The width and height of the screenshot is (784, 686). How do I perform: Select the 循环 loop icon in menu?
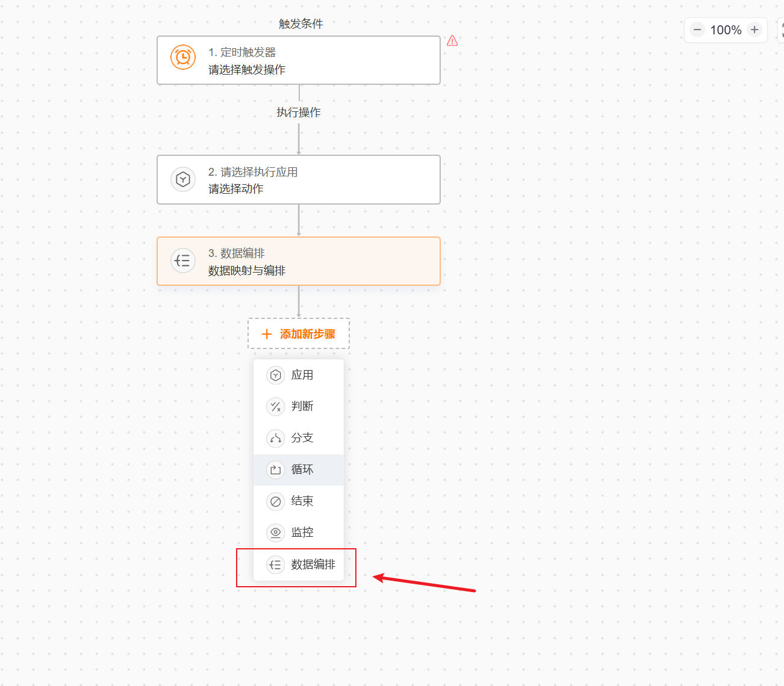(x=276, y=470)
